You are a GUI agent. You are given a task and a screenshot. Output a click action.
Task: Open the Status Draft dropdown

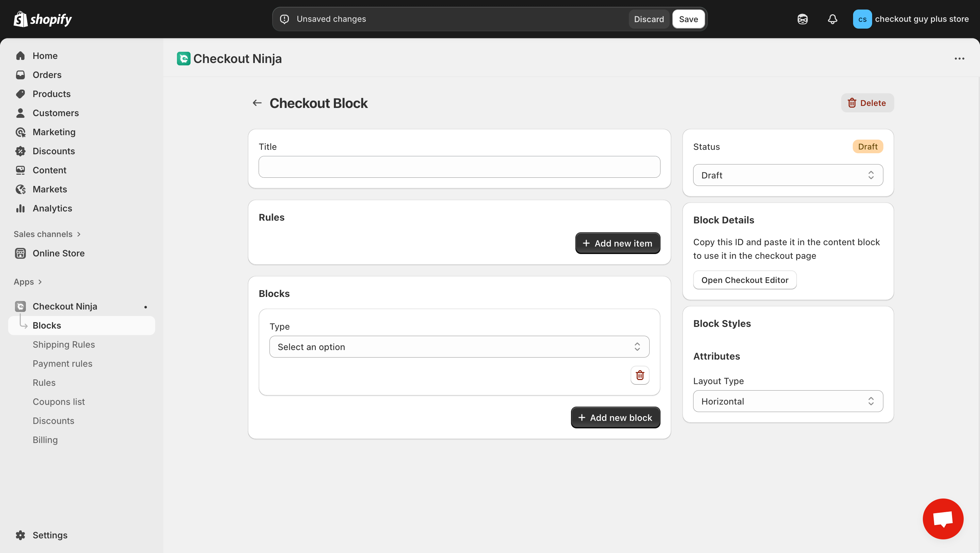pyautogui.click(x=787, y=175)
